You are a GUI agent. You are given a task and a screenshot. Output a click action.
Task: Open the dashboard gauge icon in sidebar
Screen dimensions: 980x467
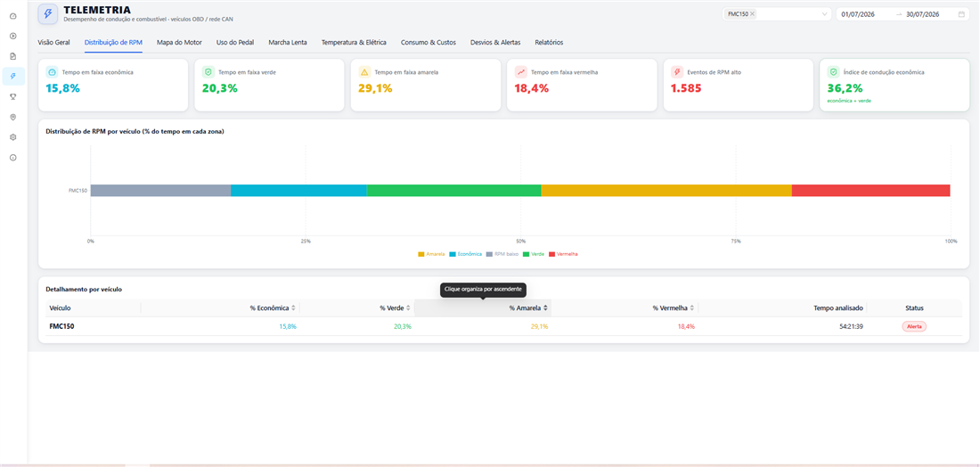(x=13, y=15)
